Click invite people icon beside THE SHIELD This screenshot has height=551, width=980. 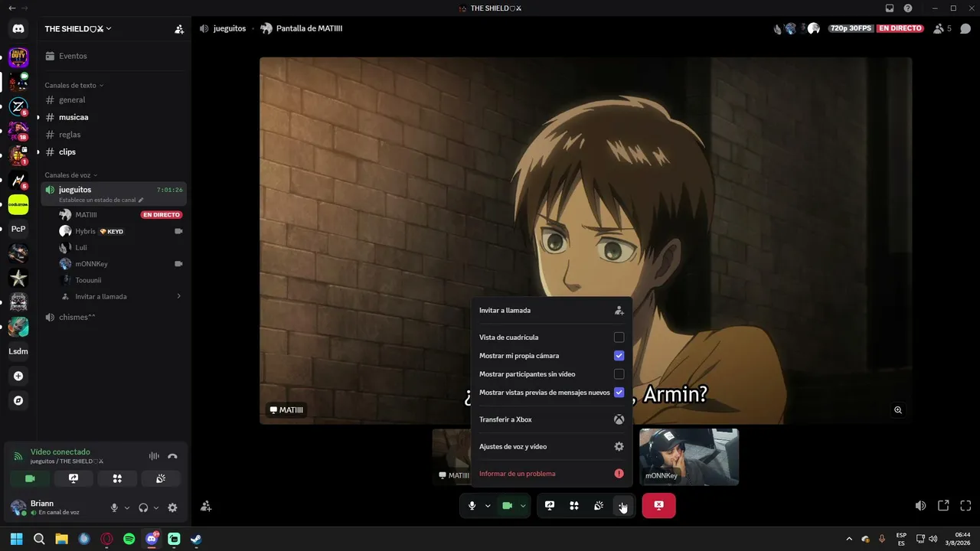pyautogui.click(x=179, y=29)
